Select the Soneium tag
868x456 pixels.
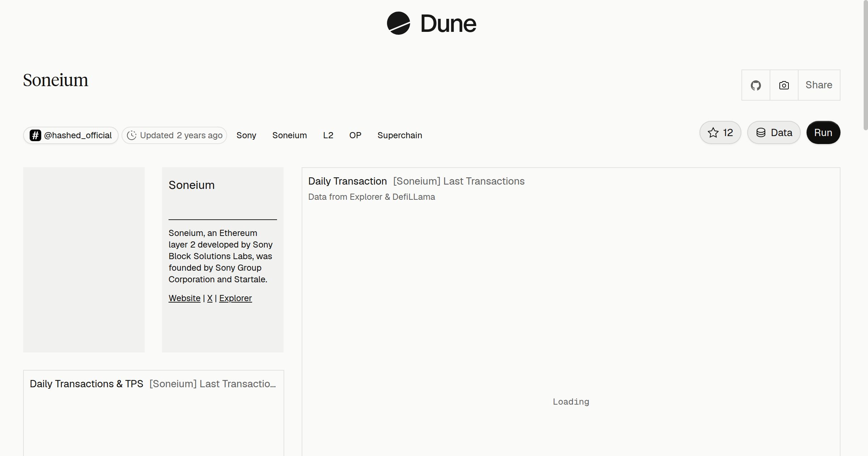point(289,135)
